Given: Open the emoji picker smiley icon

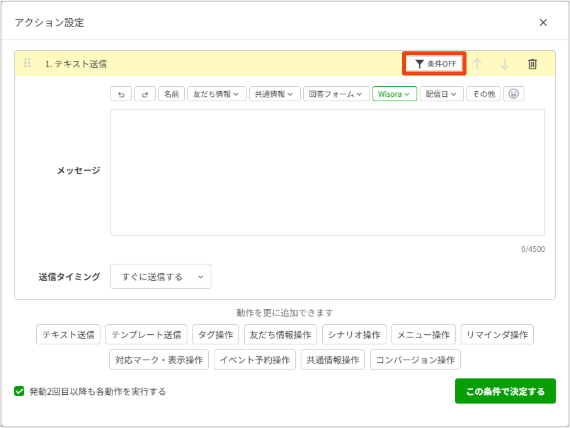Looking at the screenshot, I should click(513, 94).
